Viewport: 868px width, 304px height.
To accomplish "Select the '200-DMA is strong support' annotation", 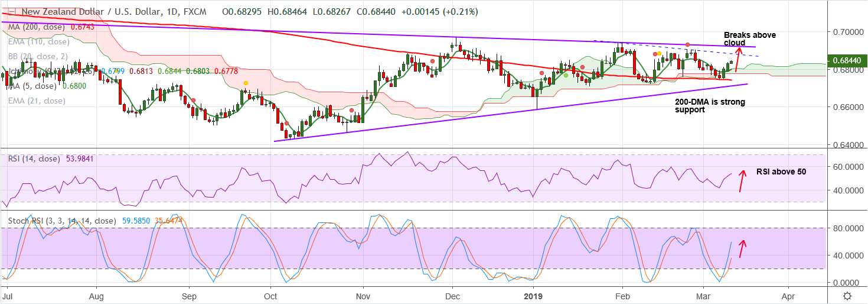I will tap(710, 106).
